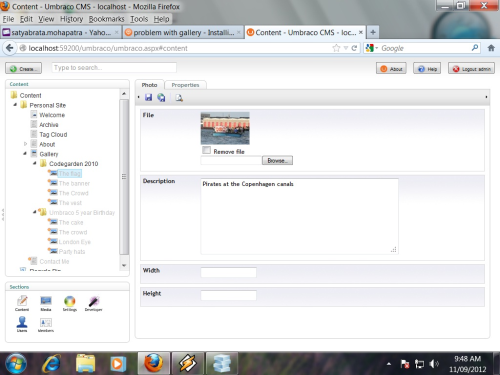Click the Logout admin button
The width and height of the screenshot is (500, 375).
pos(471,69)
